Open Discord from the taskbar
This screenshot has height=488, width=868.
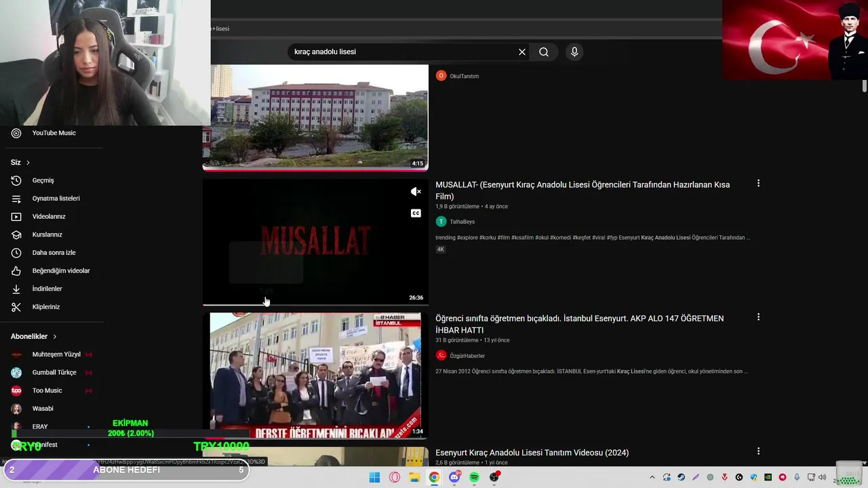coord(454,477)
